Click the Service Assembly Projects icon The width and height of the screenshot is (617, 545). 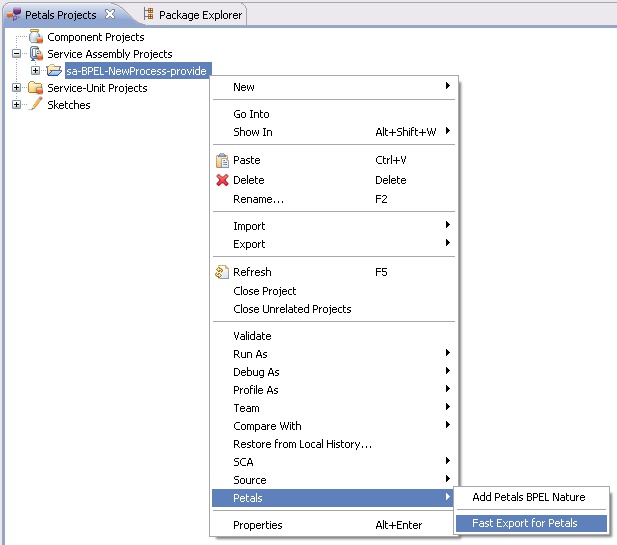coord(36,54)
